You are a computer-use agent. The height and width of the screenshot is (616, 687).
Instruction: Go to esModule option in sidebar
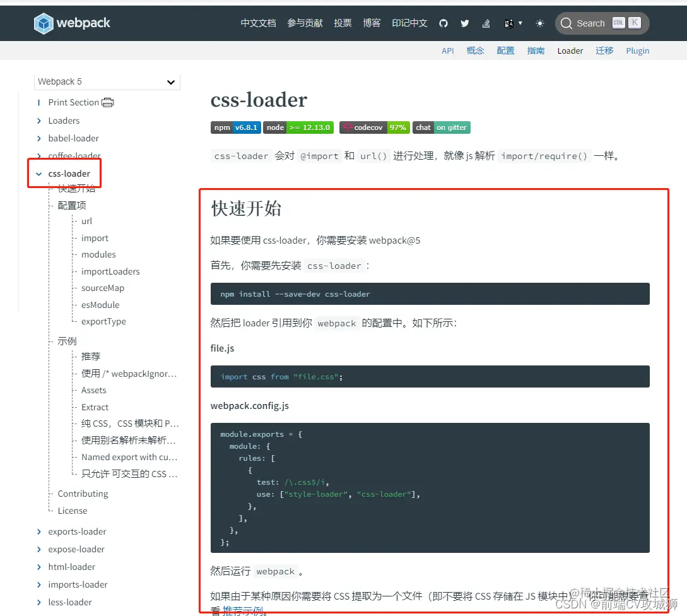(100, 305)
